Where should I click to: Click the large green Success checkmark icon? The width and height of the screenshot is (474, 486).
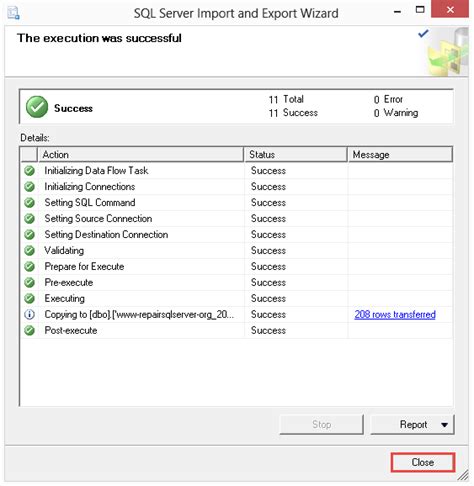click(37, 107)
